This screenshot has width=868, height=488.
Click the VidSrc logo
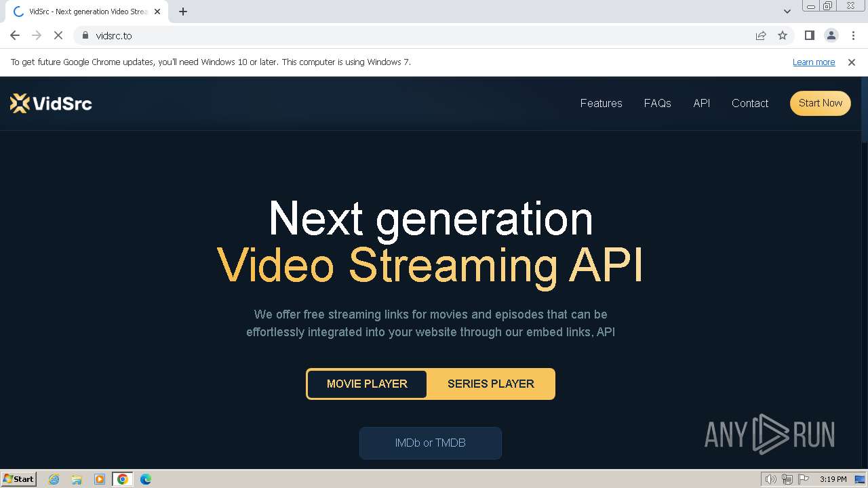51,103
